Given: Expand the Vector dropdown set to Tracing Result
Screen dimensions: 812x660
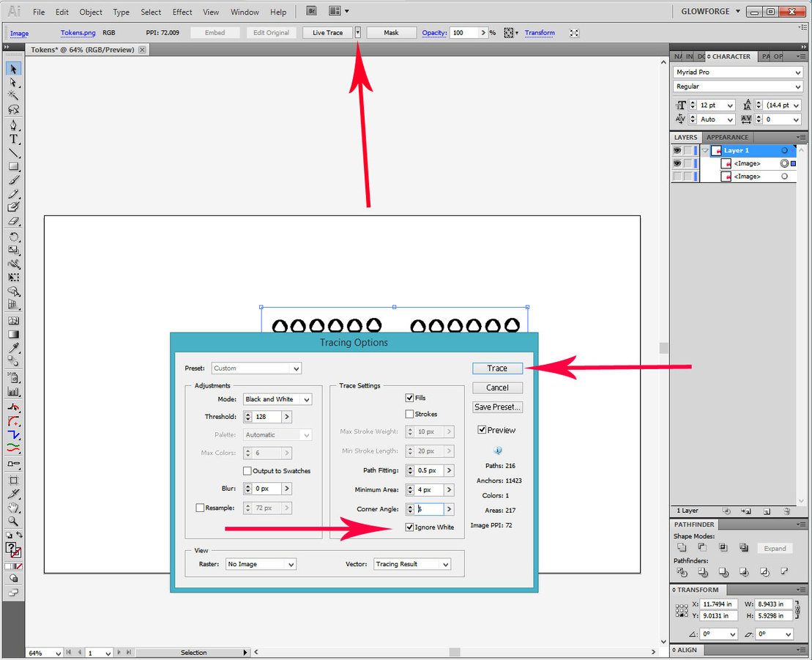Looking at the screenshot, I should [x=412, y=564].
